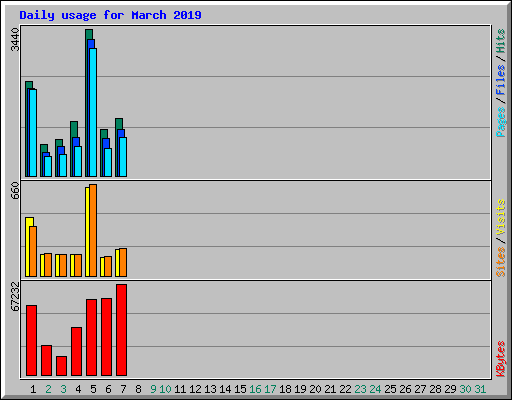Click day number 30 on the x-axis

point(465,389)
